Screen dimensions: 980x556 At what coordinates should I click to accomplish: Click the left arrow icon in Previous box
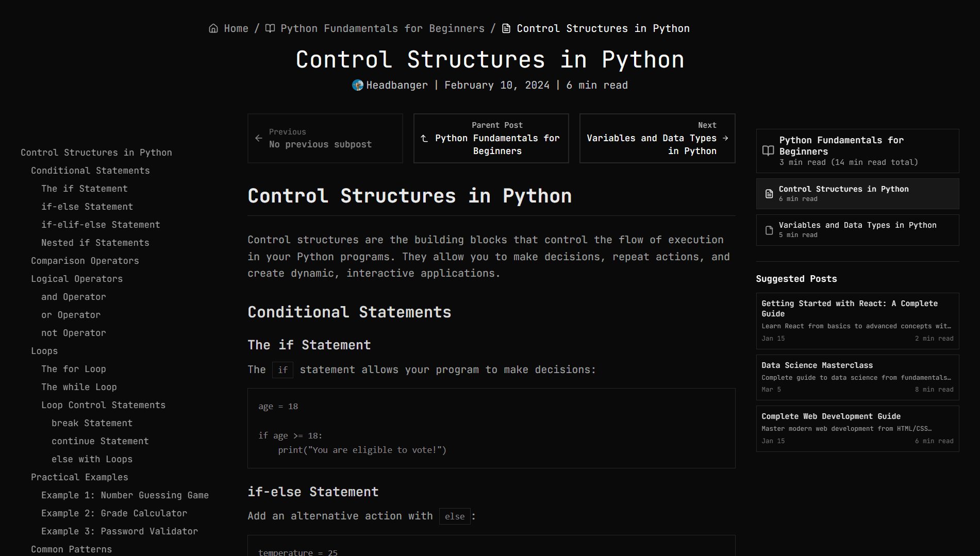click(259, 138)
